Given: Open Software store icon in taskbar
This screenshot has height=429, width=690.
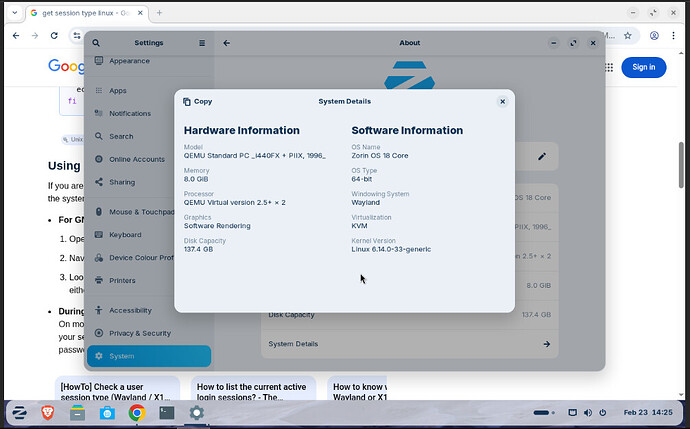Looking at the screenshot, I should [107, 412].
